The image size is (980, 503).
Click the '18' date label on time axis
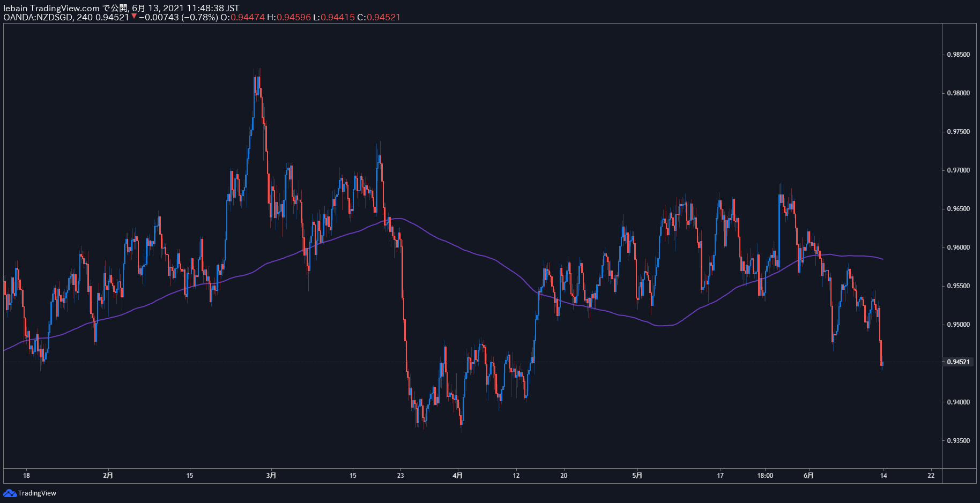click(26, 475)
